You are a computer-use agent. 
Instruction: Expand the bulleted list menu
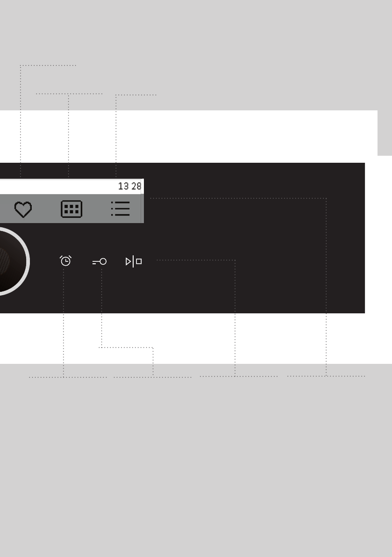120,209
